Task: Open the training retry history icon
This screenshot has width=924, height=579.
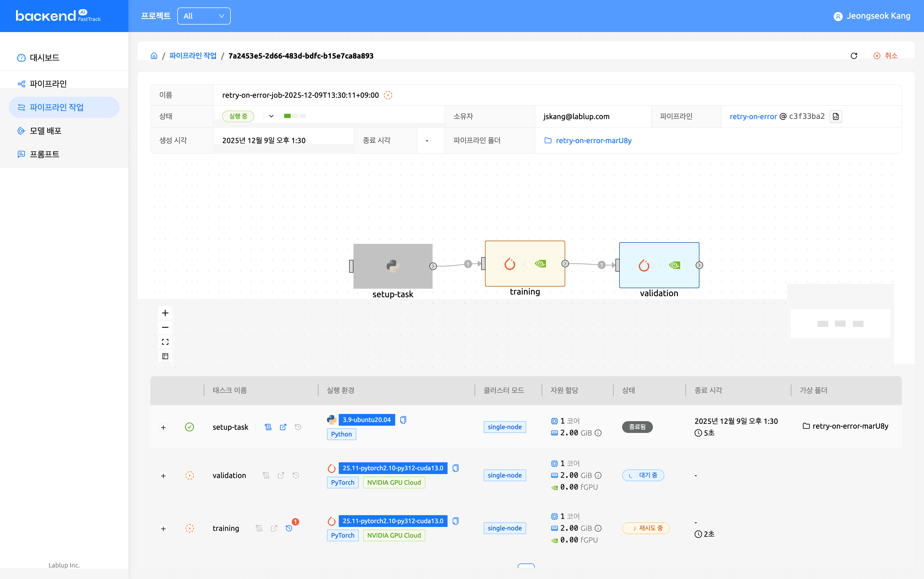Action: (x=289, y=528)
